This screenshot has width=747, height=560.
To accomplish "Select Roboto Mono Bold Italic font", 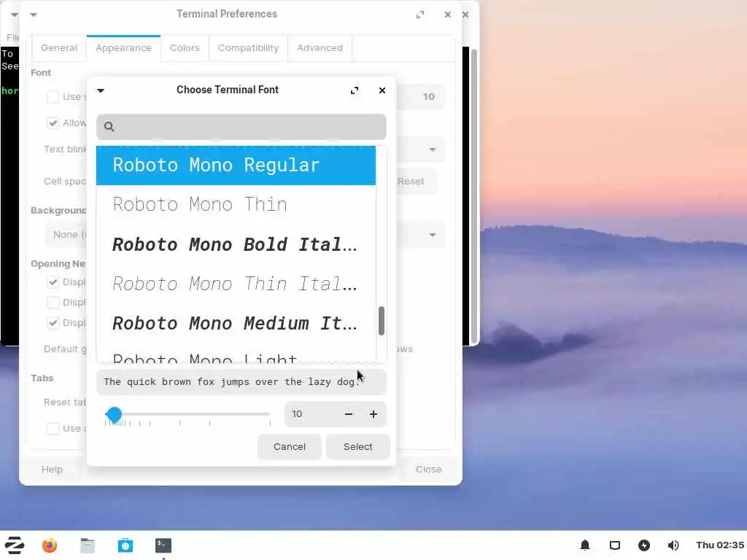I will click(236, 244).
